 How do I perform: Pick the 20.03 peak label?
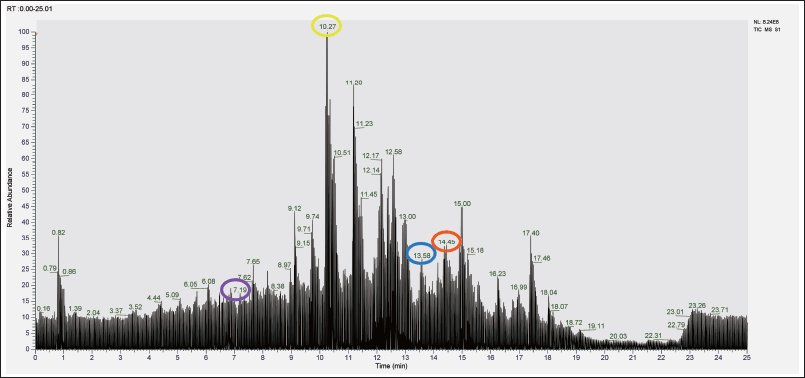tap(619, 336)
